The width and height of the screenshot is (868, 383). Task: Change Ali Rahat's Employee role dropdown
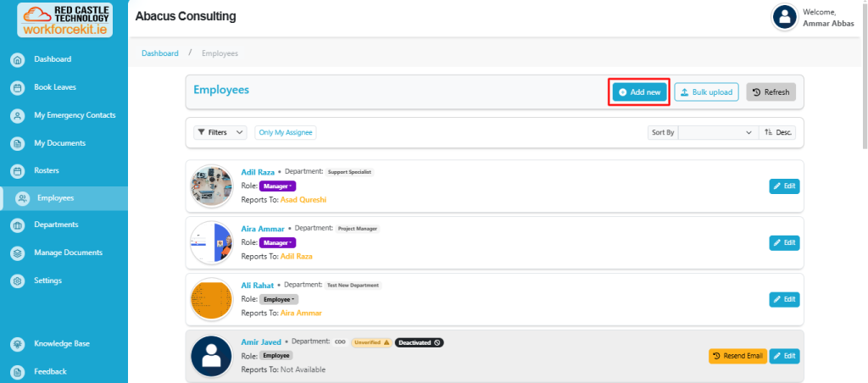tap(278, 299)
